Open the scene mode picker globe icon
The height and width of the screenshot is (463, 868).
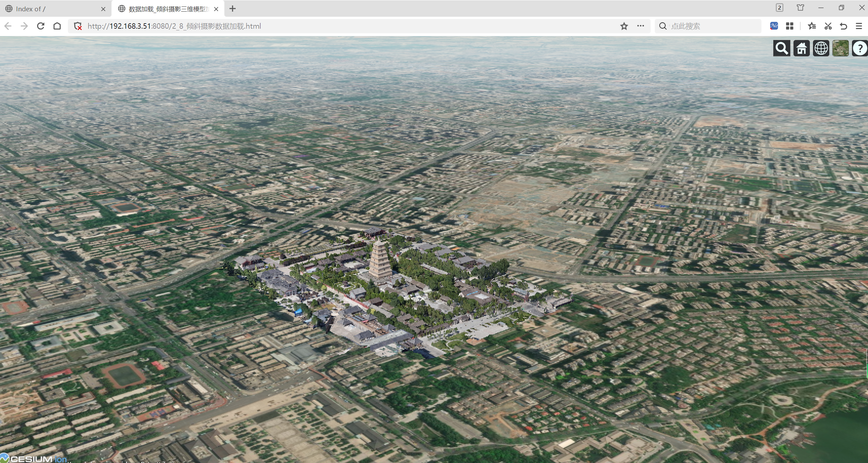tap(821, 48)
